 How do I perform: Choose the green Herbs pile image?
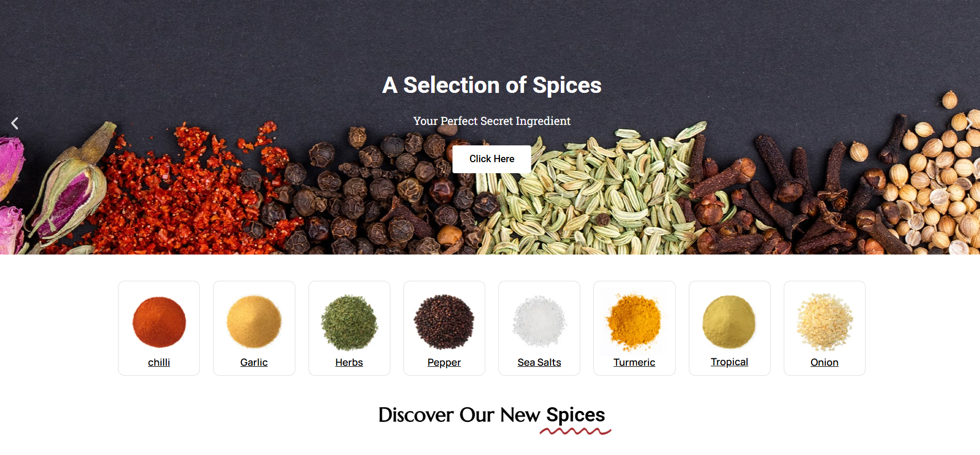click(x=349, y=322)
